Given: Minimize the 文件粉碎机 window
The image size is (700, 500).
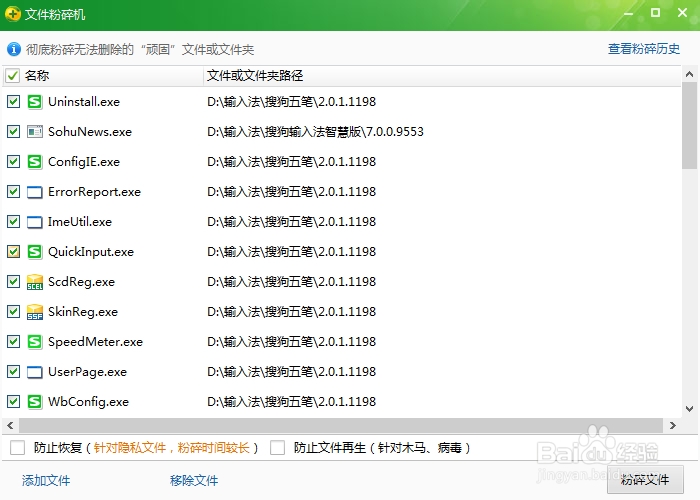Looking at the screenshot, I should pyautogui.click(x=629, y=13).
